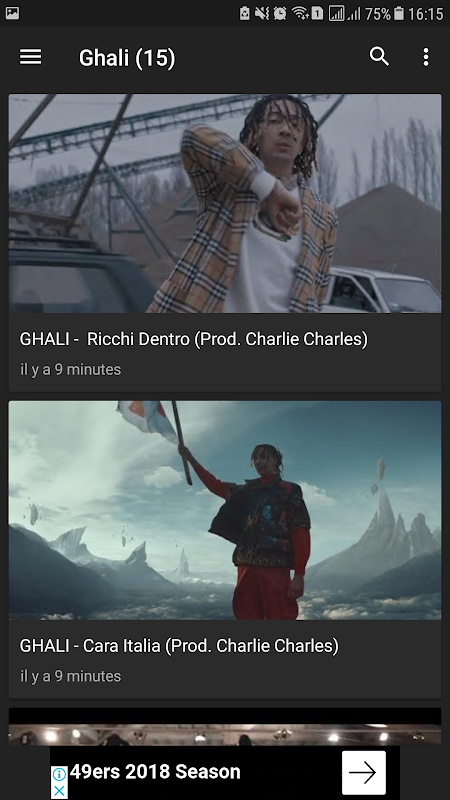
Task: Tap the timestamp under Ricchi Dentro
Action: (x=70, y=369)
